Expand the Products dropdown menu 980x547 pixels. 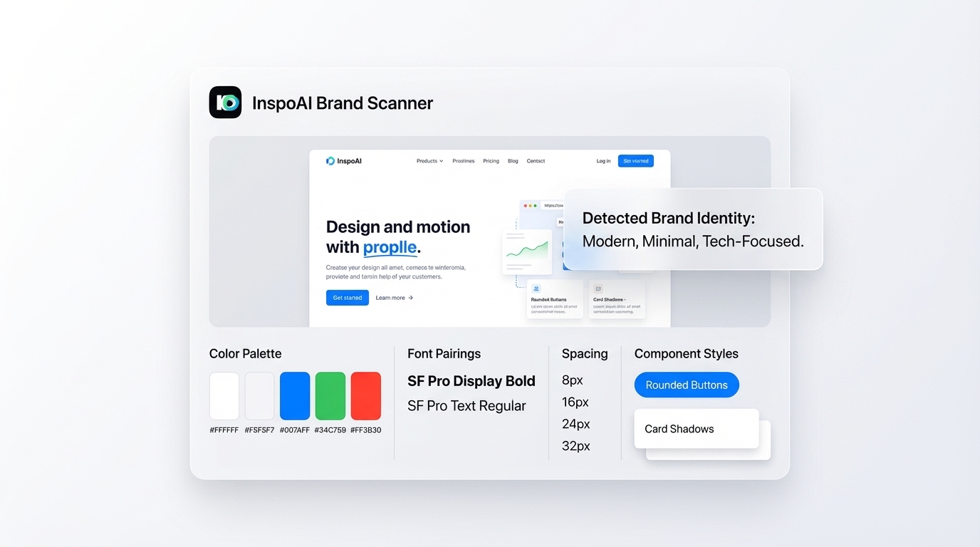coord(429,161)
